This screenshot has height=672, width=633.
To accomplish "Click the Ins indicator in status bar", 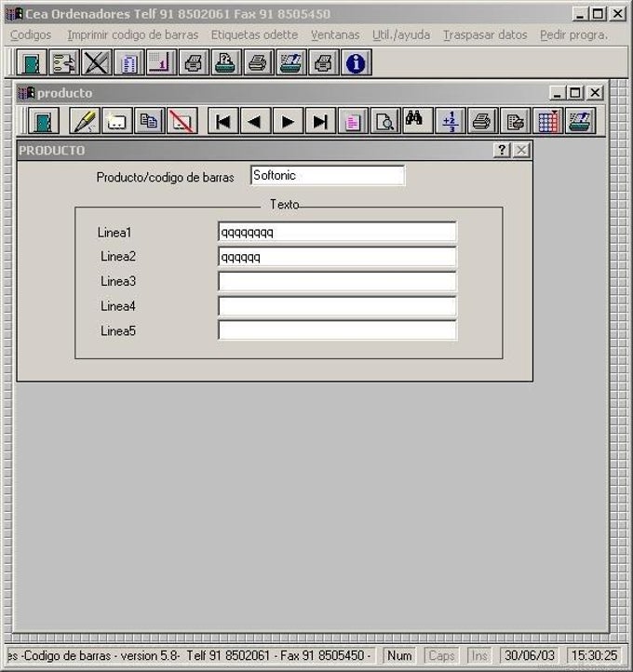I will pyautogui.click(x=479, y=655).
